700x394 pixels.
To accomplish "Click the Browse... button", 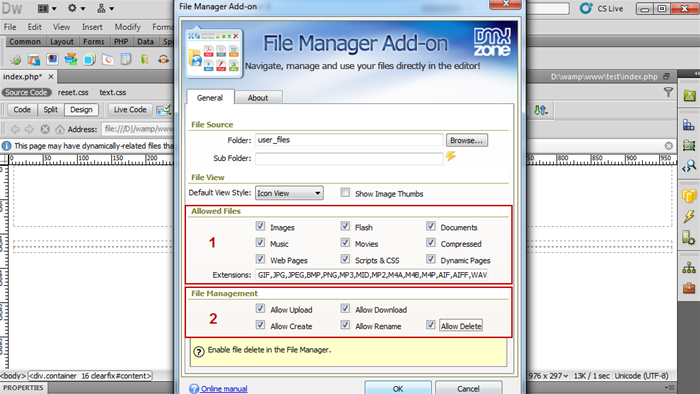I will [x=467, y=140].
